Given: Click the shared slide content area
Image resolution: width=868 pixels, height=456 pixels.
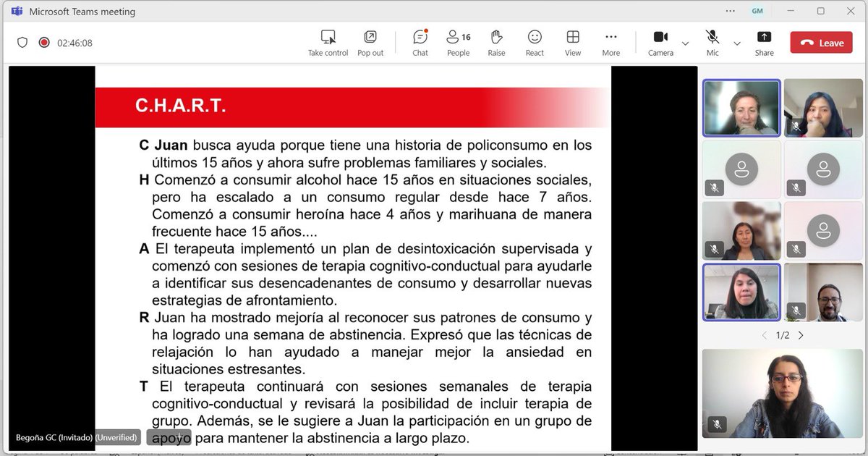Looking at the screenshot, I should point(353,258).
